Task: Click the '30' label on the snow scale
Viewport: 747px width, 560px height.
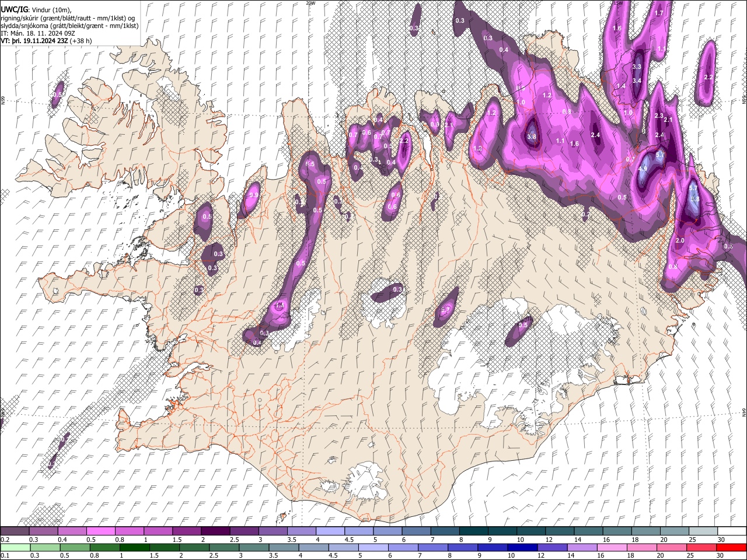Action: click(x=720, y=540)
